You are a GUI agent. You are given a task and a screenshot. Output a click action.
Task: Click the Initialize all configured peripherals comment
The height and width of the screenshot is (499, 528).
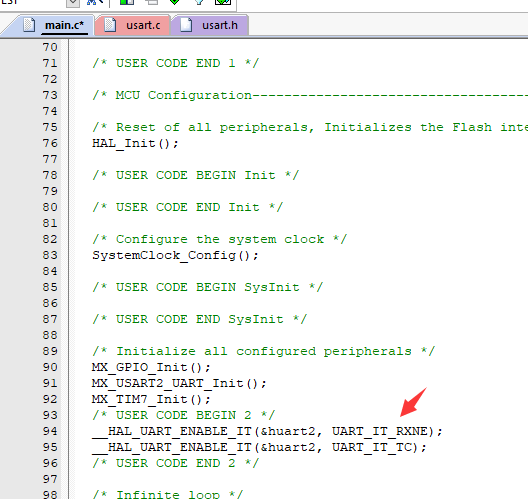click(263, 352)
